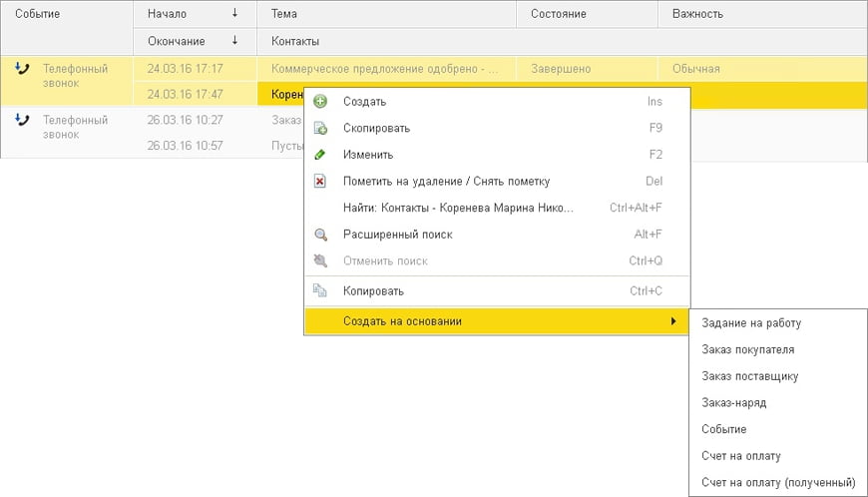Screen dimensions: 868x497
Task: Click the red X delete-mark icon
Action: pyautogui.click(x=320, y=181)
